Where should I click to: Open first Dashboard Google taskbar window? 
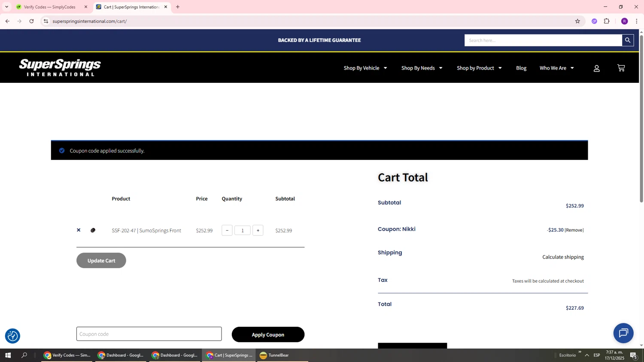tap(121, 355)
